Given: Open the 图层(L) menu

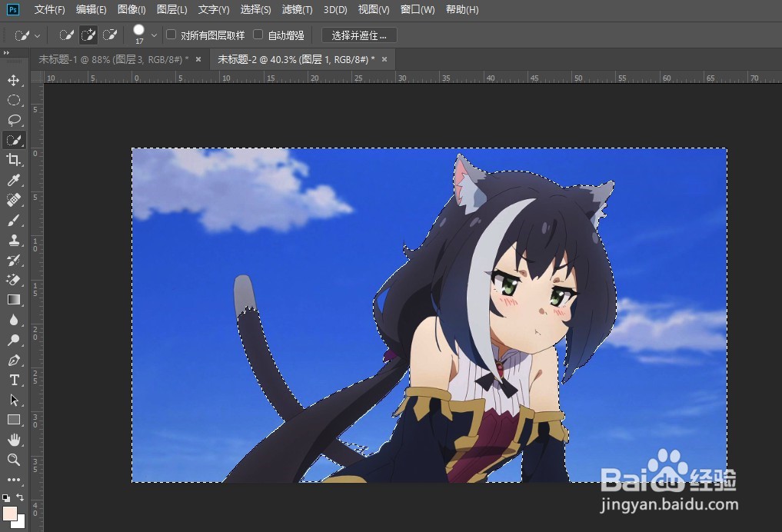Looking at the screenshot, I should click(172, 9).
